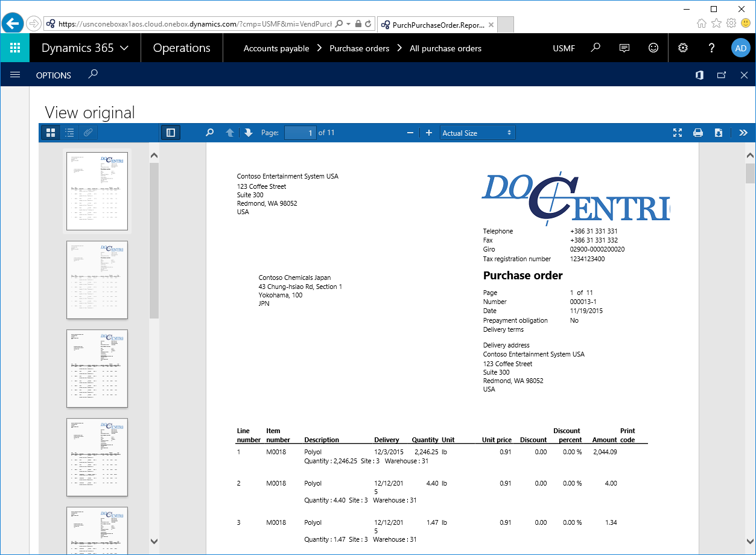Open the browser tools gear

click(731, 23)
